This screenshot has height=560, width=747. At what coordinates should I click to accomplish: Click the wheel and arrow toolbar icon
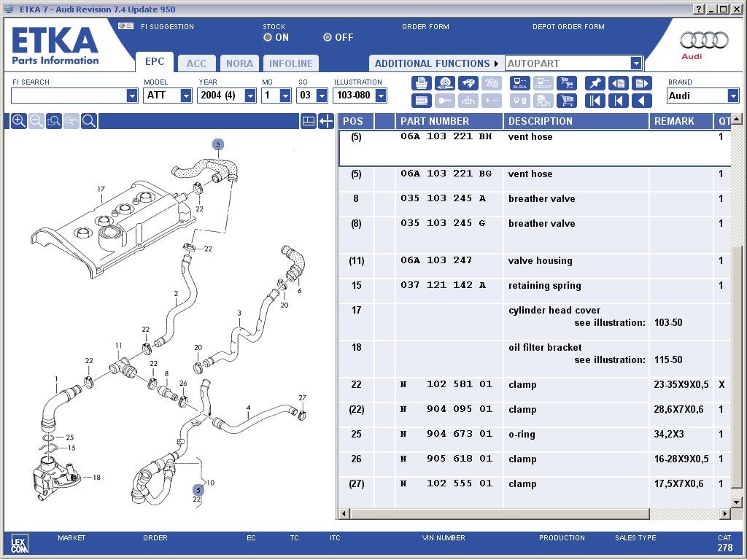click(x=444, y=83)
